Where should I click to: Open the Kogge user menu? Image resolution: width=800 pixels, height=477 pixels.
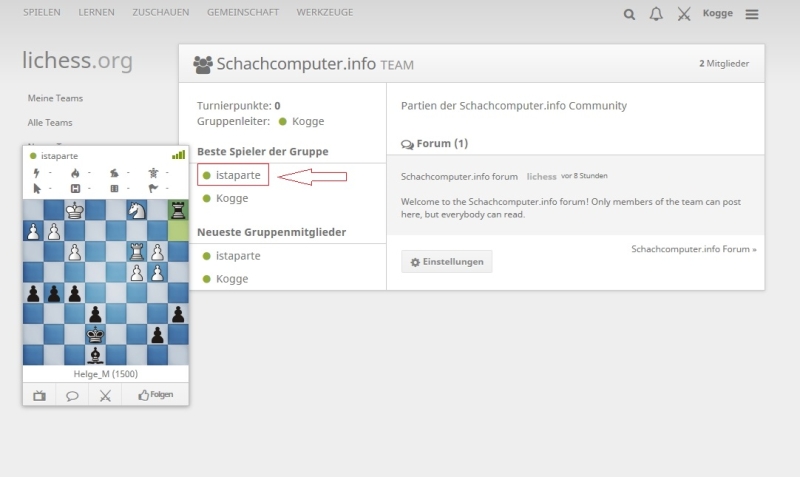click(717, 13)
